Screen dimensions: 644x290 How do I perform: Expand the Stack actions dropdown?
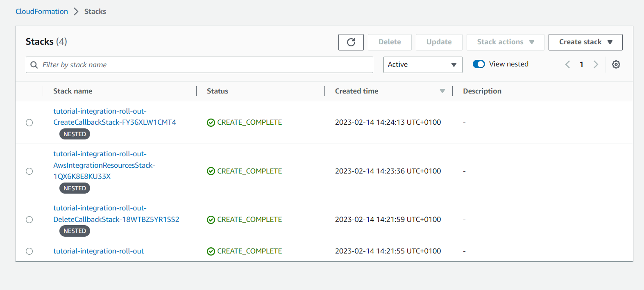point(505,42)
